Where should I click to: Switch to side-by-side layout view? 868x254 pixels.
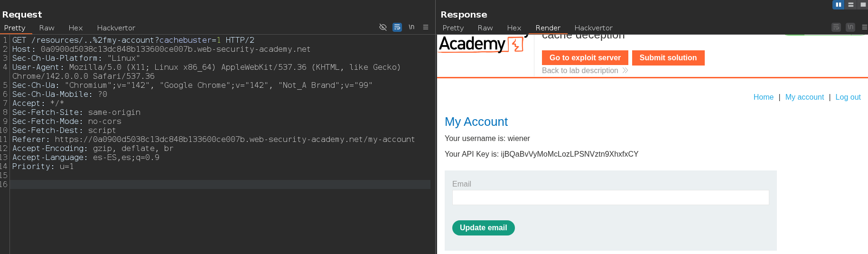pos(838,5)
